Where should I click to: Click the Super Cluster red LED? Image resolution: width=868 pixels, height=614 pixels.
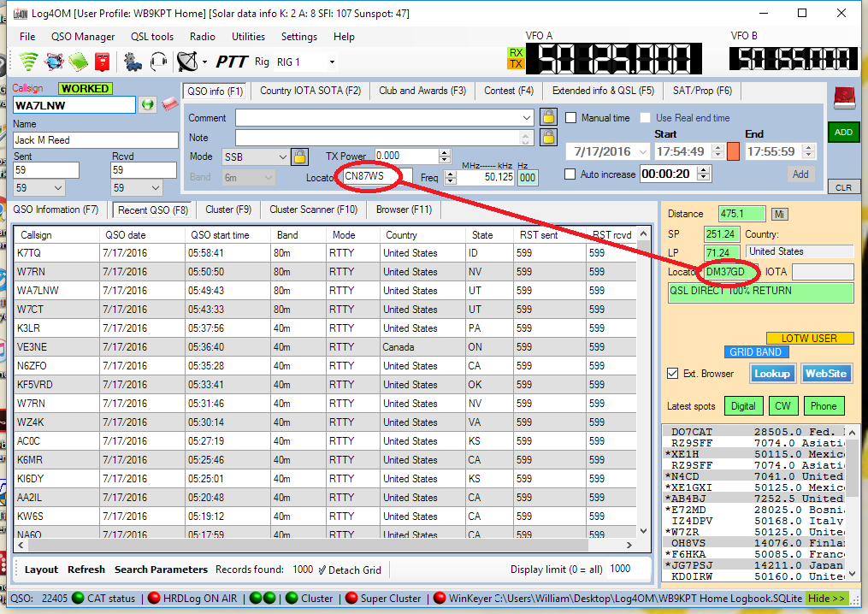click(x=351, y=598)
